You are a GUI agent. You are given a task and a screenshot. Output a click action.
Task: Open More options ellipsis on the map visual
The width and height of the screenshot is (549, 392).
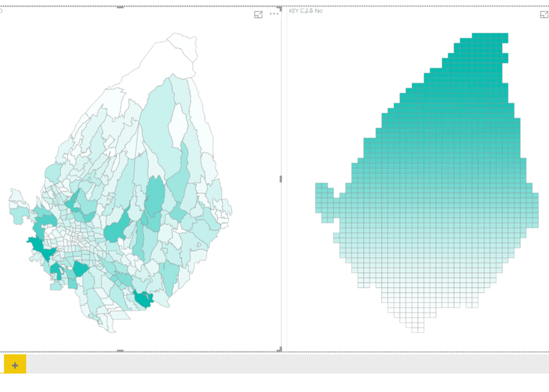274,14
